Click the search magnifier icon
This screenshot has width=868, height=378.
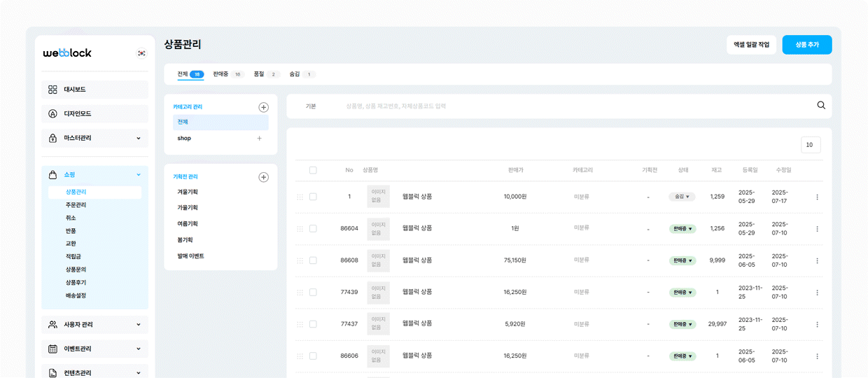[x=821, y=106]
